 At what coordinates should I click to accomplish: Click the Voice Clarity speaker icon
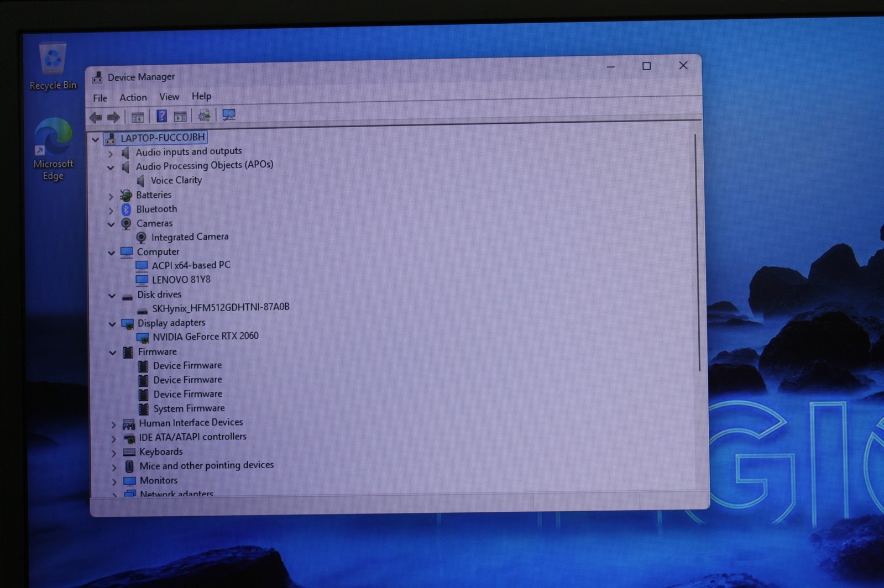pos(140,181)
